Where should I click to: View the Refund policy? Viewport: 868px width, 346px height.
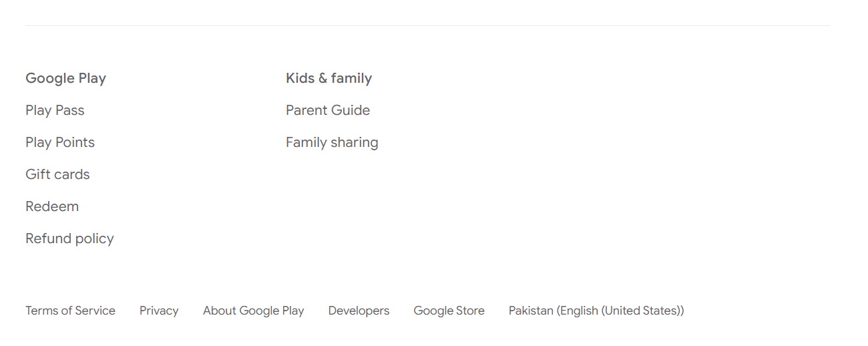tap(69, 238)
